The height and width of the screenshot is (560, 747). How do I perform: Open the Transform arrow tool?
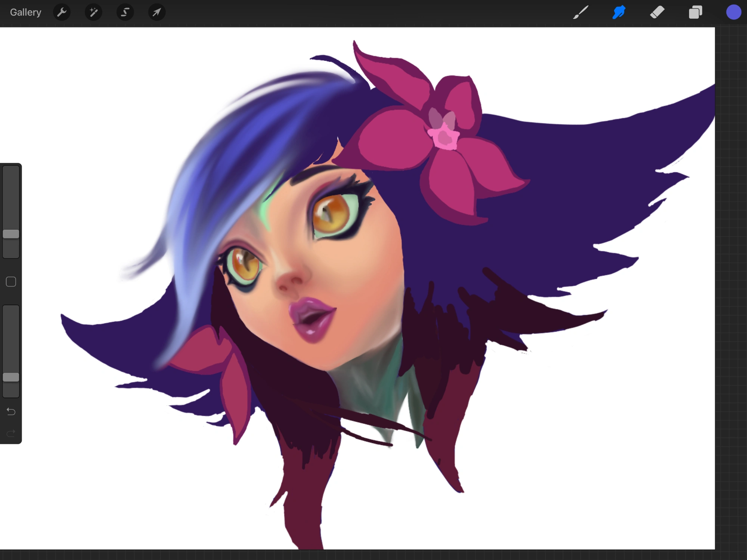coord(156,12)
